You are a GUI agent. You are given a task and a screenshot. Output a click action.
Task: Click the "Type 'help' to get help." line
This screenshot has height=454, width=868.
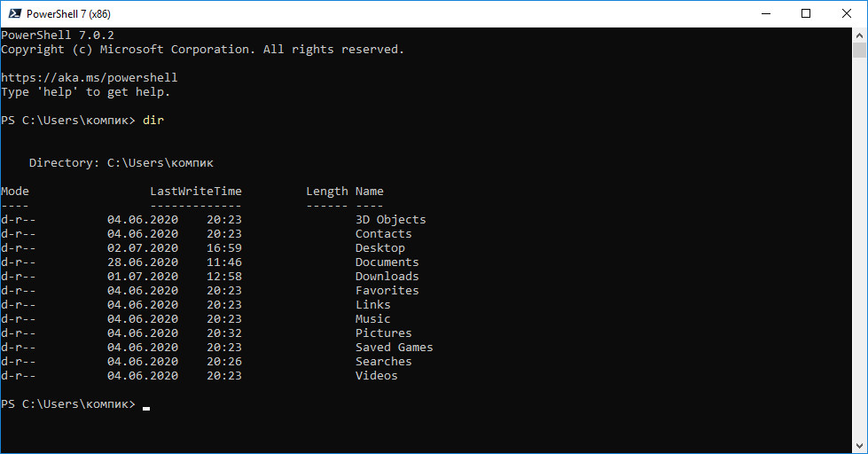click(86, 92)
